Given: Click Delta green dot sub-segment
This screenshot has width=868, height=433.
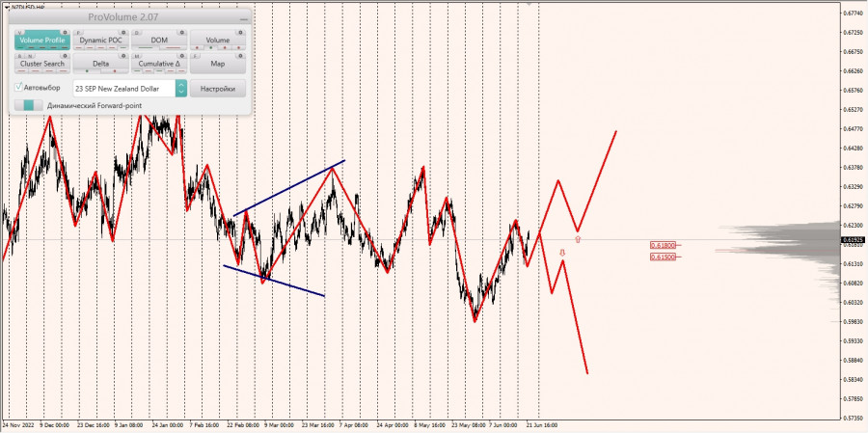Looking at the screenshot, I should 87,70.
